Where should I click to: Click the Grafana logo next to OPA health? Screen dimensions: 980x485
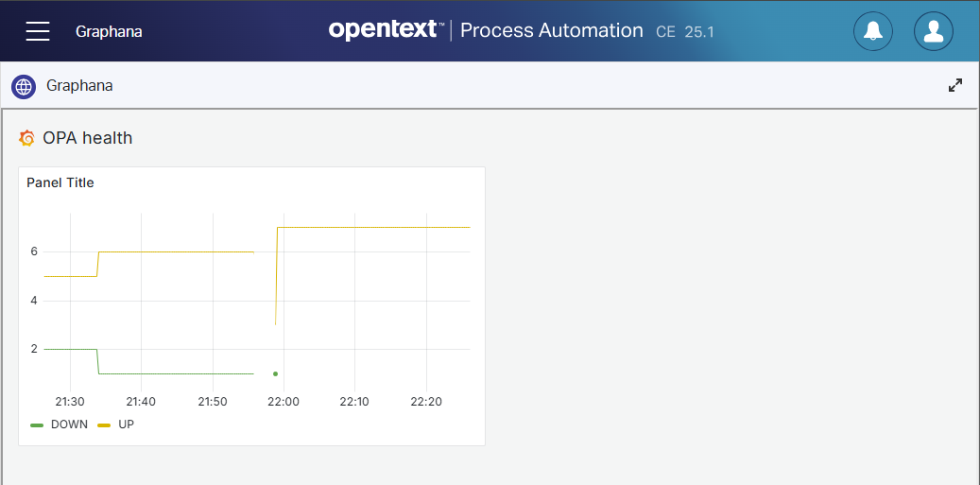tap(26, 138)
